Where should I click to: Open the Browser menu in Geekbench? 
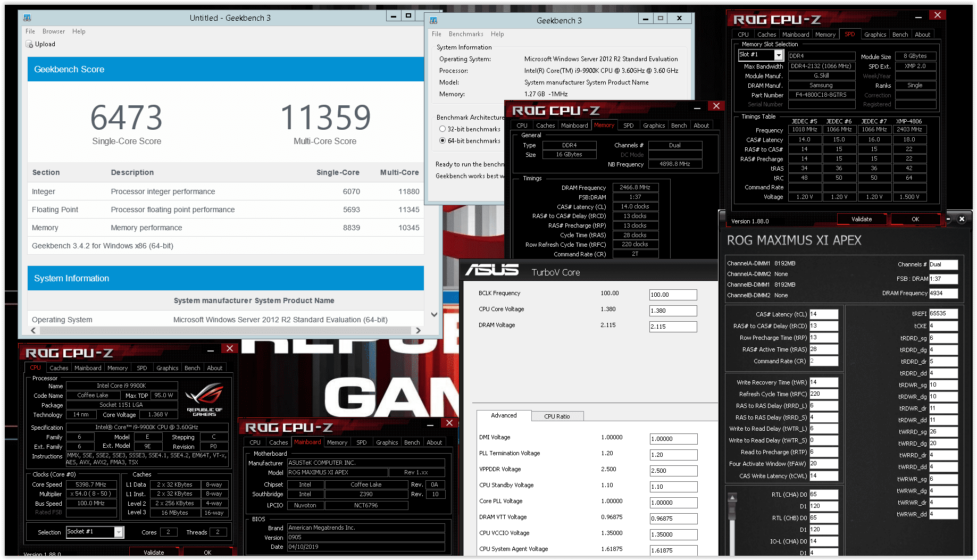54,31
